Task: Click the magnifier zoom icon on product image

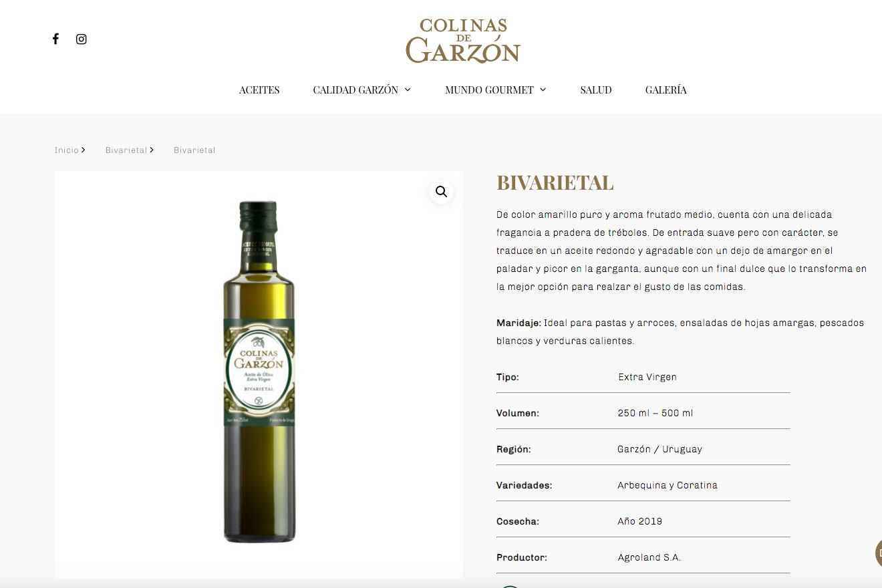Action: pyautogui.click(x=442, y=192)
